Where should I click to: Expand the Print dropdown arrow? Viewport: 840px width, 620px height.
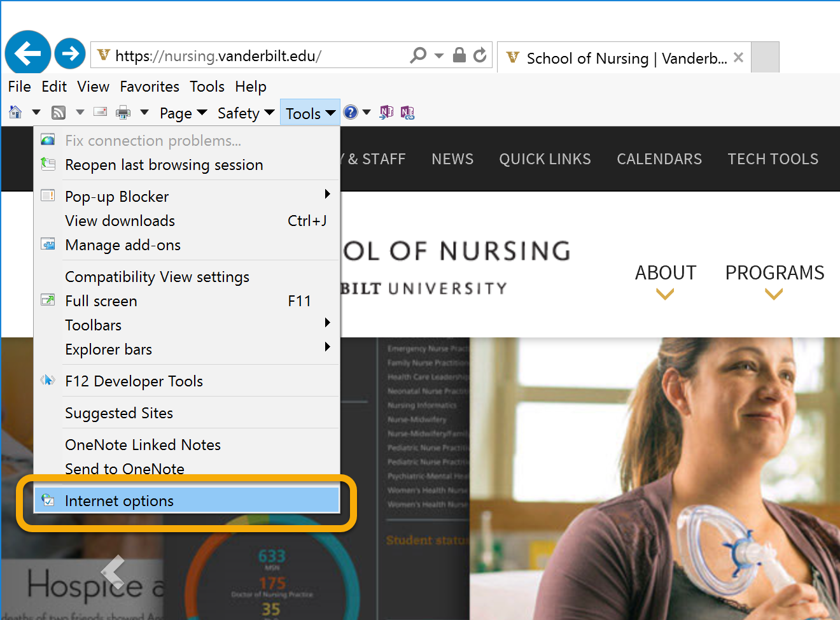tap(144, 113)
